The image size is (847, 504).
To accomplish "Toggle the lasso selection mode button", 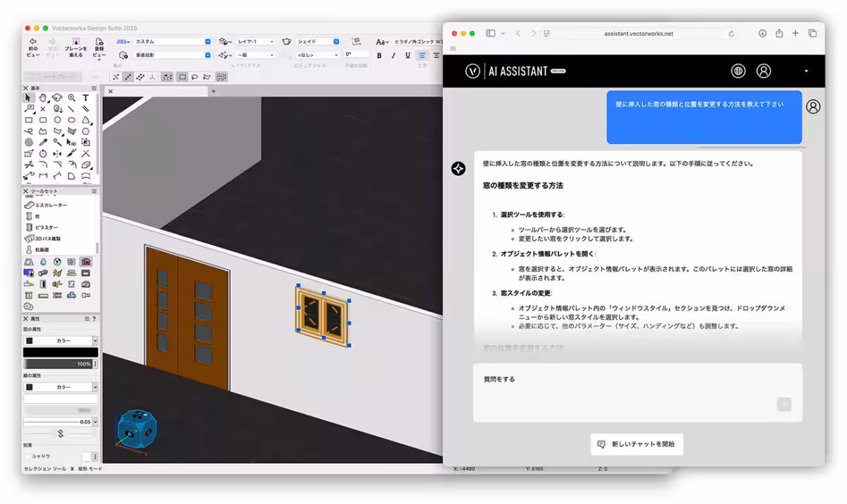I will (x=194, y=76).
